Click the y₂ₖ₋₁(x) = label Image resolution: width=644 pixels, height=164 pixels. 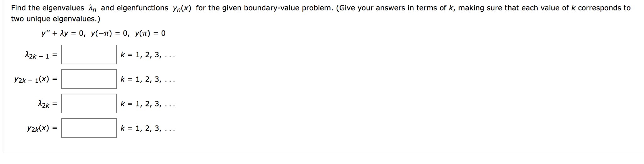click(36, 80)
